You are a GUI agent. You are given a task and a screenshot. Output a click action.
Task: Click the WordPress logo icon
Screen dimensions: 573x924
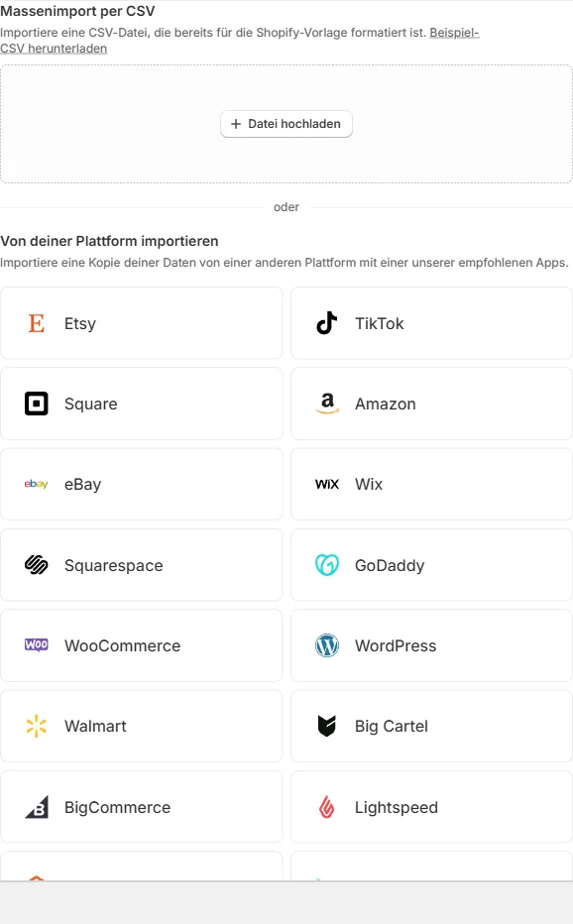(x=327, y=645)
